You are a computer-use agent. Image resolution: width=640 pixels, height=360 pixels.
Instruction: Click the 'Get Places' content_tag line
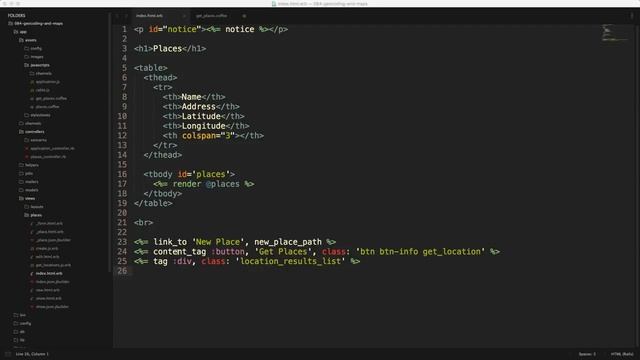point(317,252)
